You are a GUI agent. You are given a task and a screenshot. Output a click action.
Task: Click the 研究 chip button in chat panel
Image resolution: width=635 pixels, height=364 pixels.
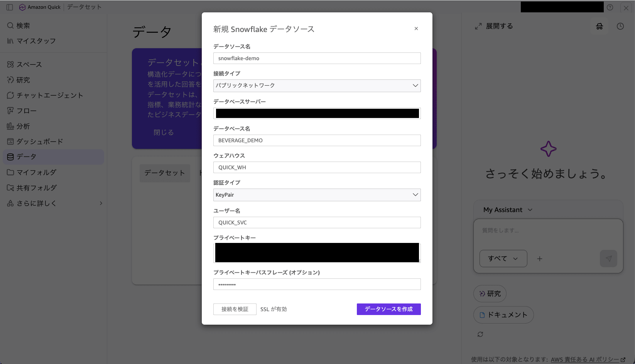[x=490, y=294]
